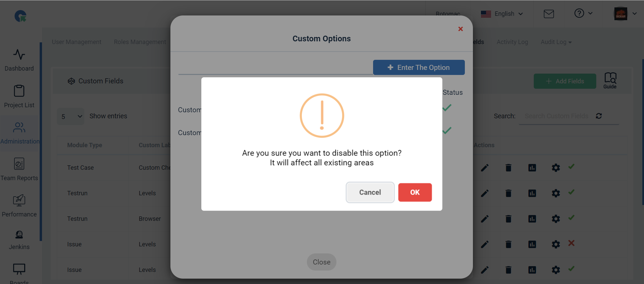Open the mail envelope icon
Image resolution: width=644 pixels, height=284 pixels.
549,14
